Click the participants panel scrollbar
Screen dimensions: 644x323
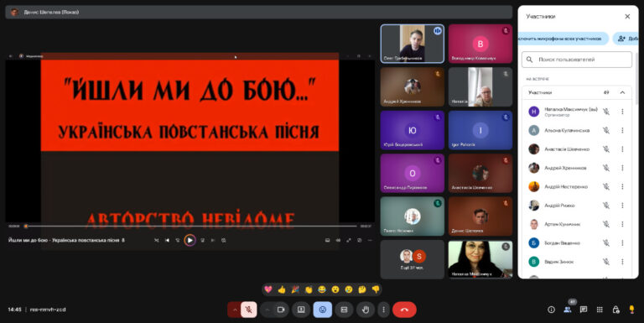(636, 78)
